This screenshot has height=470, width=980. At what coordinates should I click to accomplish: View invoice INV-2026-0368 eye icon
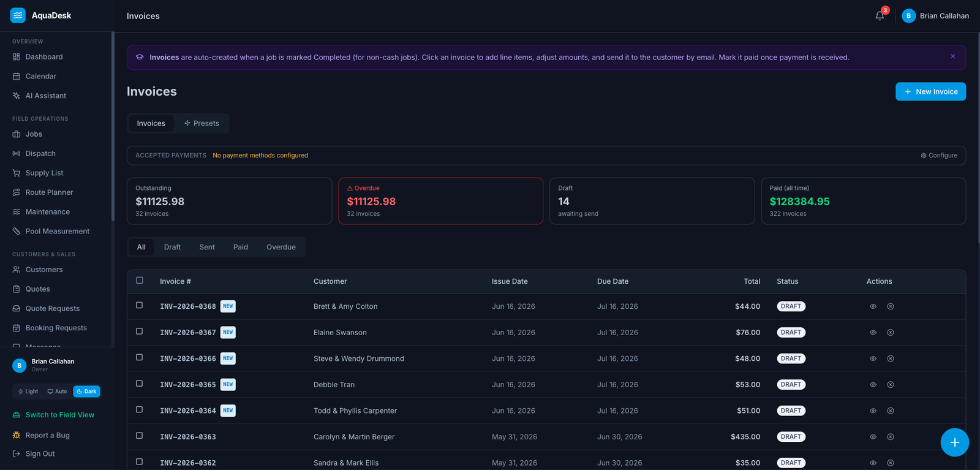873,306
